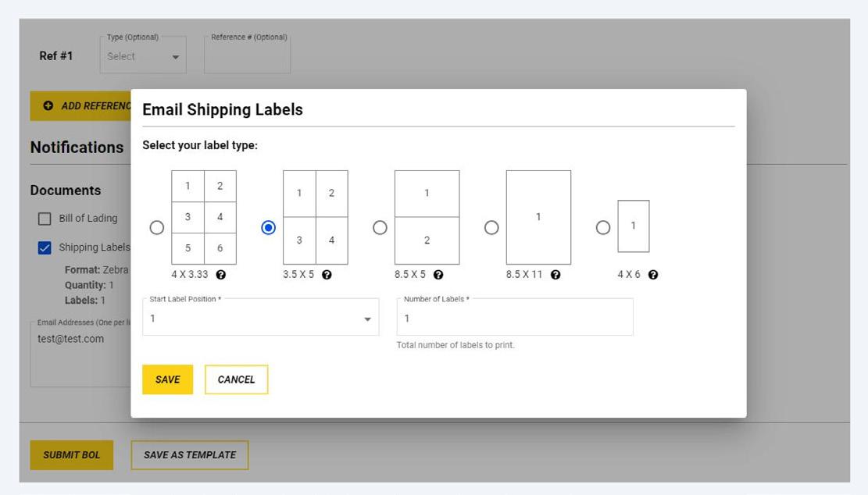The height and width of the screenshot is (495, 868).
Task: Click the Save As Template button
Action: tap(189, 455)
